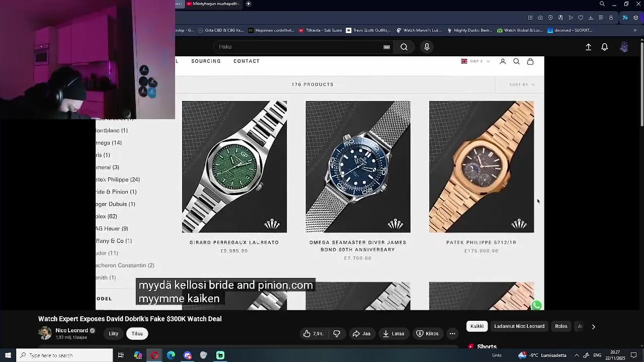
Task: Open the Opera GX taskbar icon
Action: [154, 355]
